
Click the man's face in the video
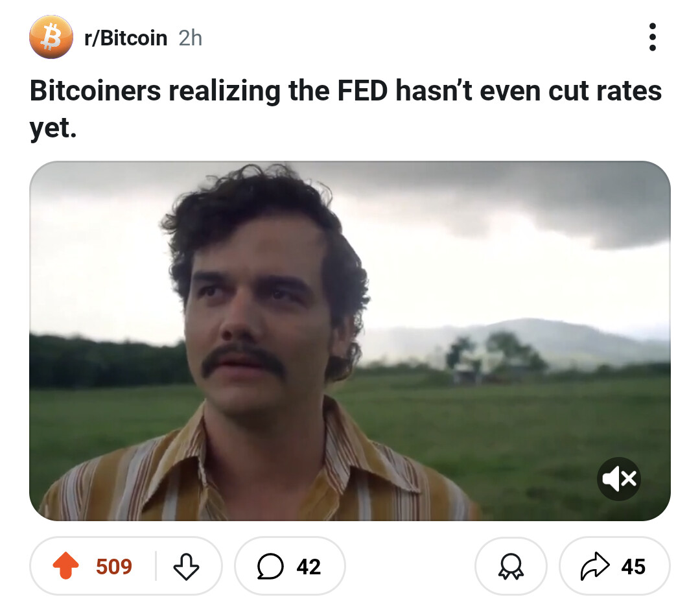255,322
